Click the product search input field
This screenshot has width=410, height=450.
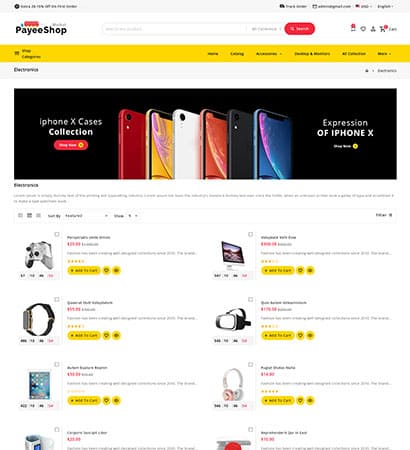(x=175, y=29)
